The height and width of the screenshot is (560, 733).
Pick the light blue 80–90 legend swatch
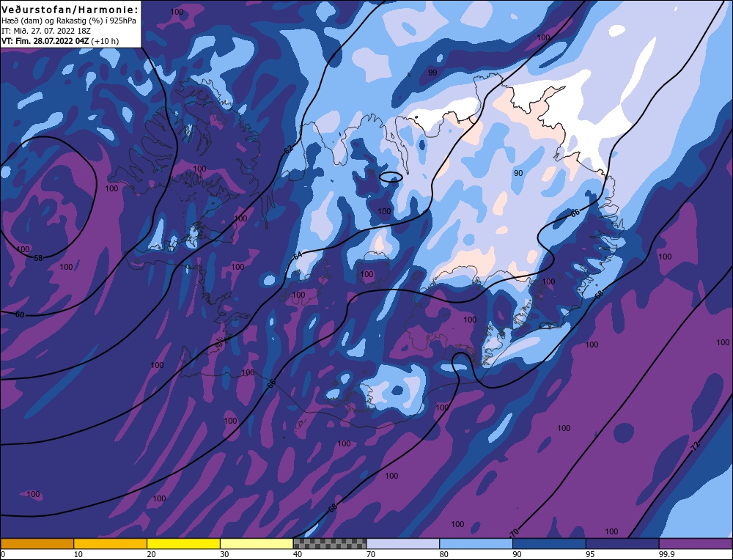[476, 544]
